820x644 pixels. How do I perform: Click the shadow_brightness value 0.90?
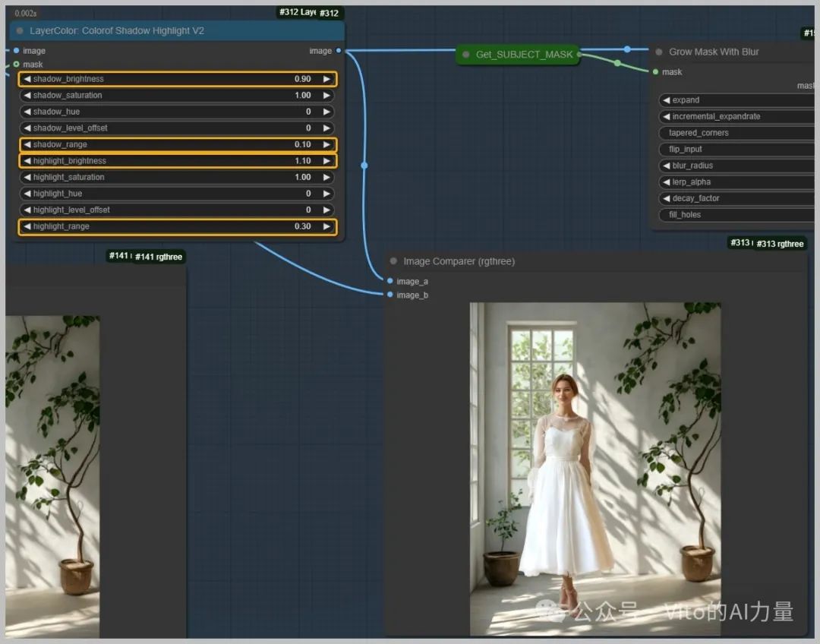303,79
